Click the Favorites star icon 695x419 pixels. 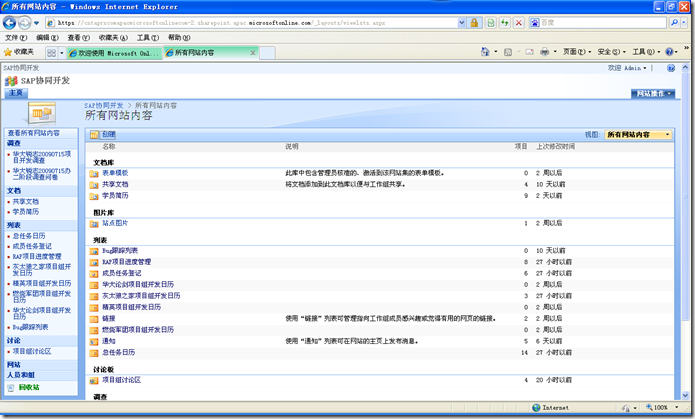click(x=8, y=52)
